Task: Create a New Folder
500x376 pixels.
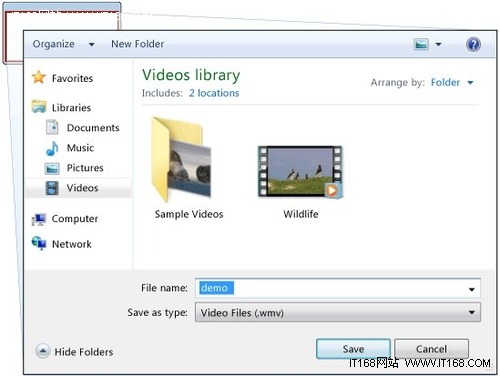Action: pyautogui.click(x=137, y=44)
